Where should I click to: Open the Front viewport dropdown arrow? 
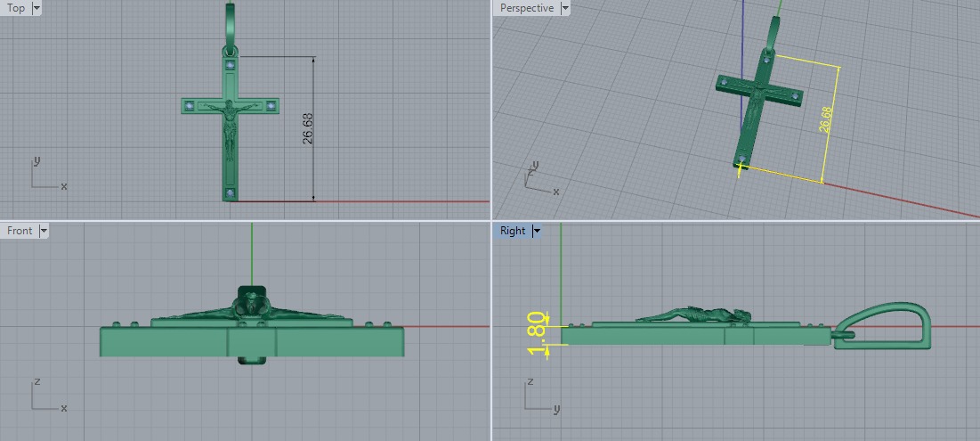[43, 231]
